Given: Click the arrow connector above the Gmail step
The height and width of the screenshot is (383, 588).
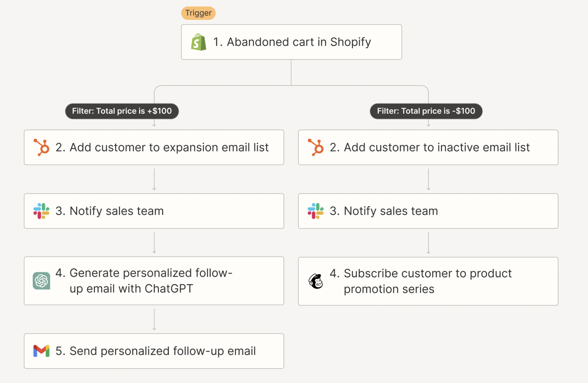Looking at the screenshot, I should pyautogui.click(x=154, y=319).
